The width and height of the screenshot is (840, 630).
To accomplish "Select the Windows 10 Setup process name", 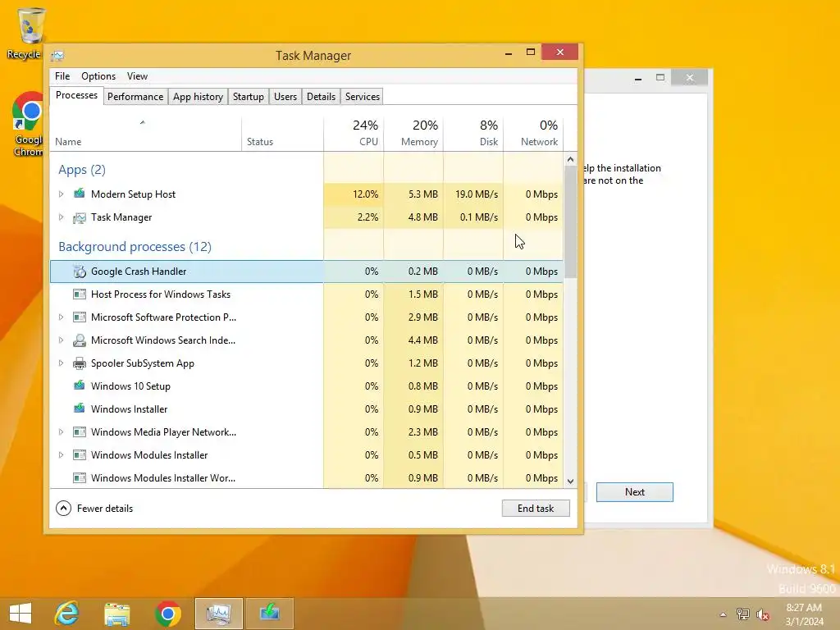I will pos(130,386).
